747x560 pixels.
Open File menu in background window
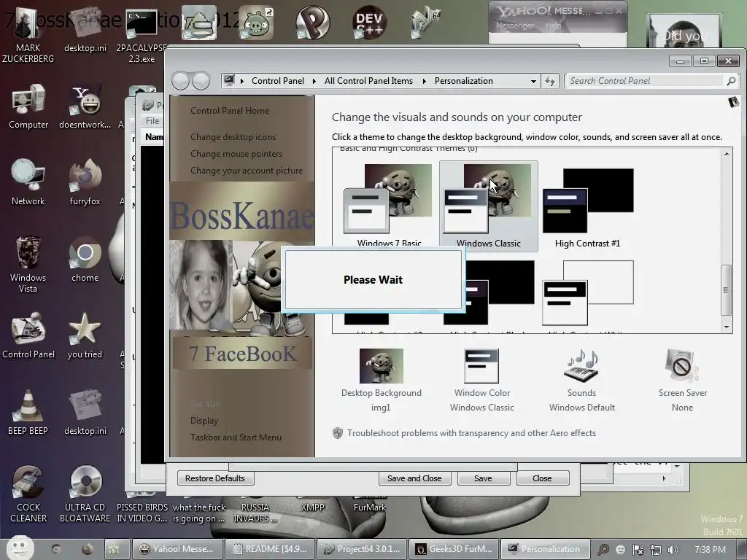152,121
